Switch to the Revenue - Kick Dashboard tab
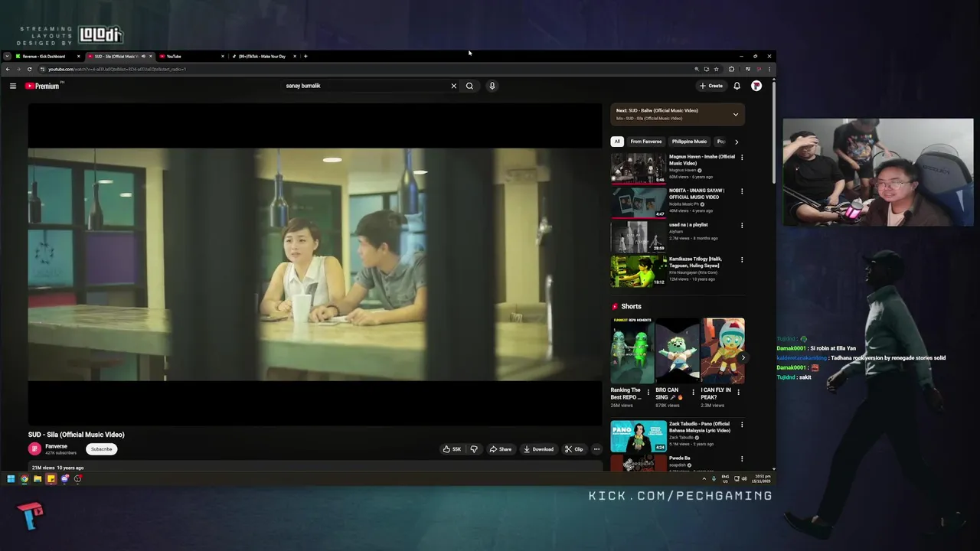The width and height of the screenshot is (980, 551). 46,56
